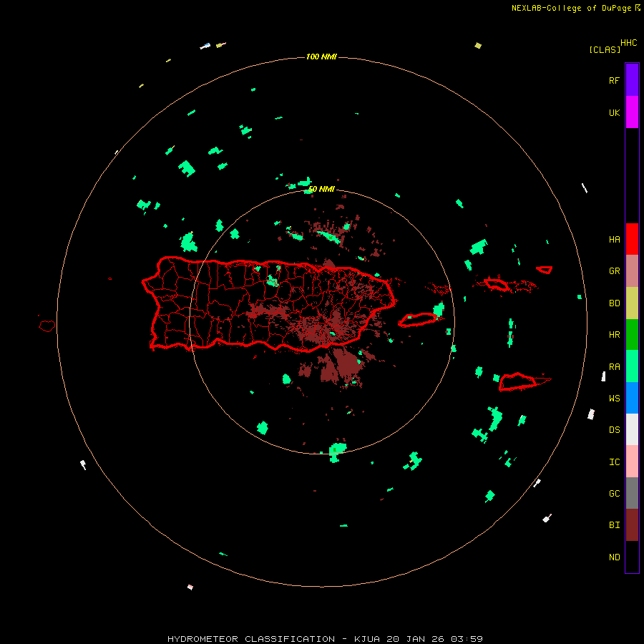Click the DS white legend swatch
Viewport: 644px width, 644px height.
coord(632,429)
